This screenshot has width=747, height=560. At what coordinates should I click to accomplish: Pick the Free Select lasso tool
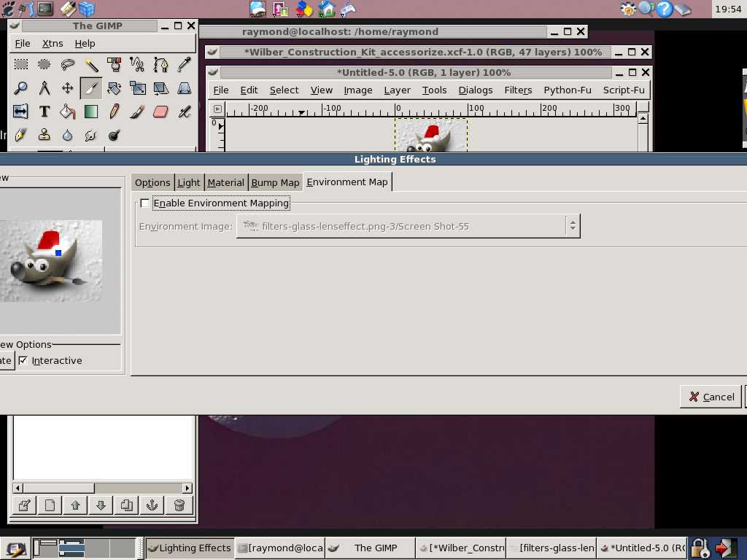pyautogui.click(x=67, y=64)
